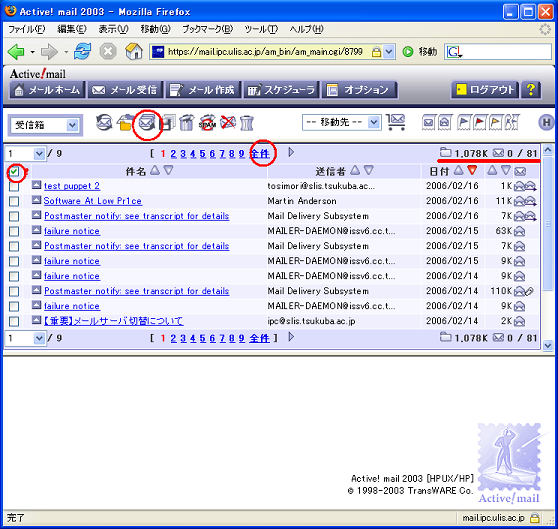This screenshot has width=558, height=529.
Task: Check the last failure notice 2006/02/14 checkbox
Action: [x=14, y=307]
